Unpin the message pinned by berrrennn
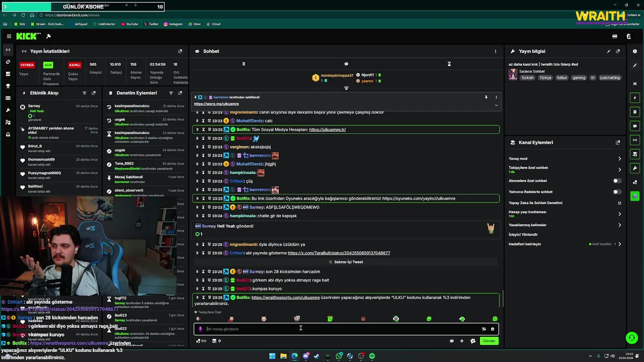Image resolution: width=644 pixels, height=362 pixels. pos(486,97)
